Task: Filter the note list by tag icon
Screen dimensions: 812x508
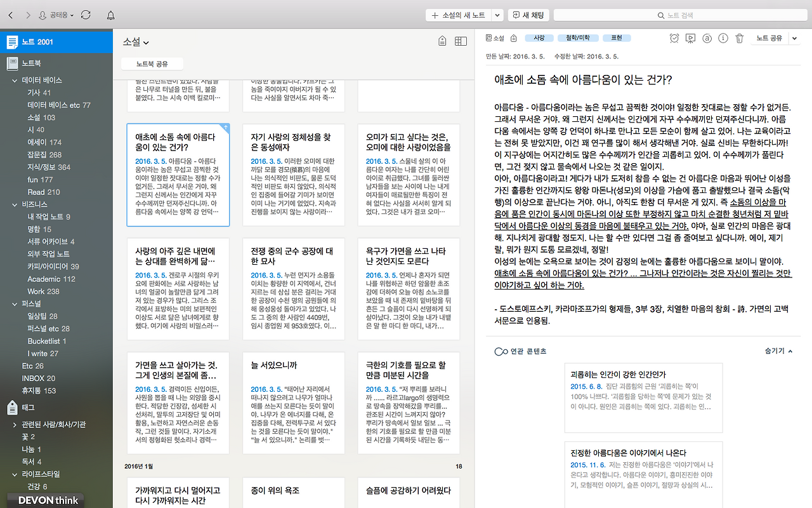Action: click(442, 39)
